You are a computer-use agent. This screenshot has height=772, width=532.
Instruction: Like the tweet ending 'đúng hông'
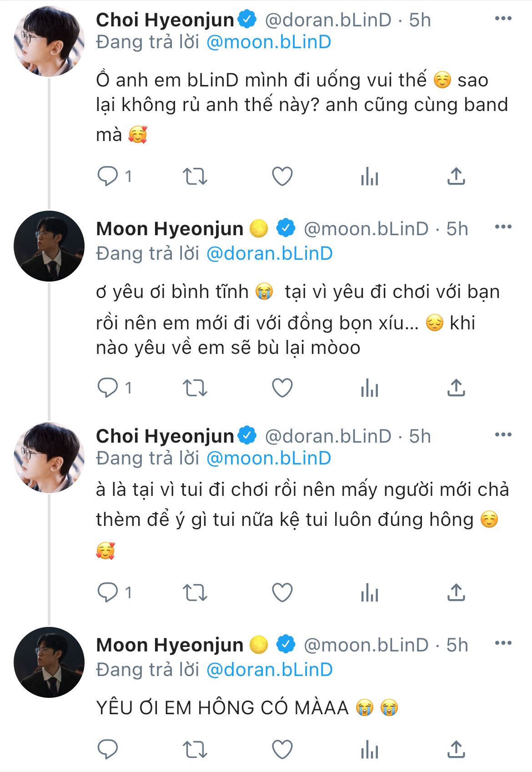tap(282, 593)
